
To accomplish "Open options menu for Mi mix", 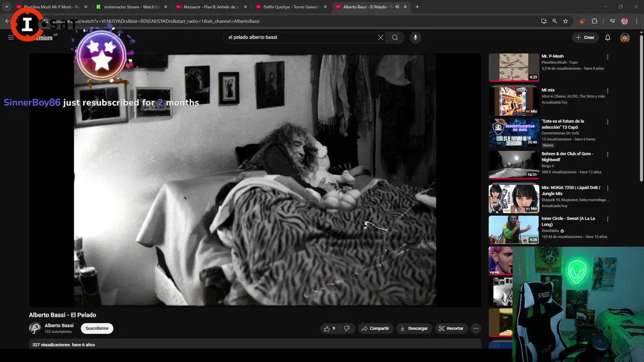I will [607, 91].
